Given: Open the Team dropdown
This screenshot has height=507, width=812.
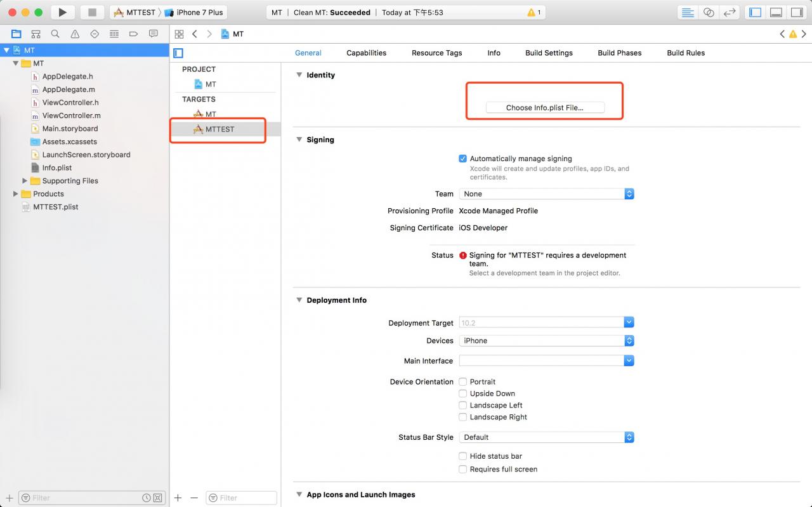Looking at the screenshot, I should pyautogui.click(x=546, y=194).
